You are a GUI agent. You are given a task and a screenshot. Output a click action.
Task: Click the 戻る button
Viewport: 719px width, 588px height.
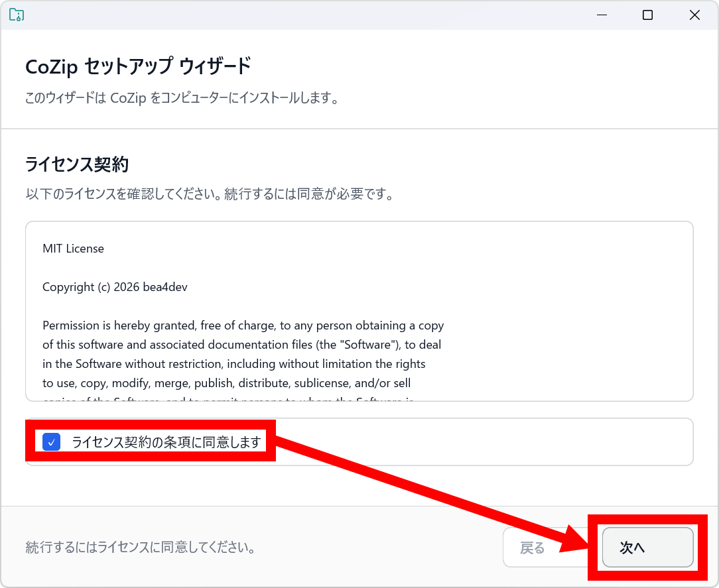(533, 548)
